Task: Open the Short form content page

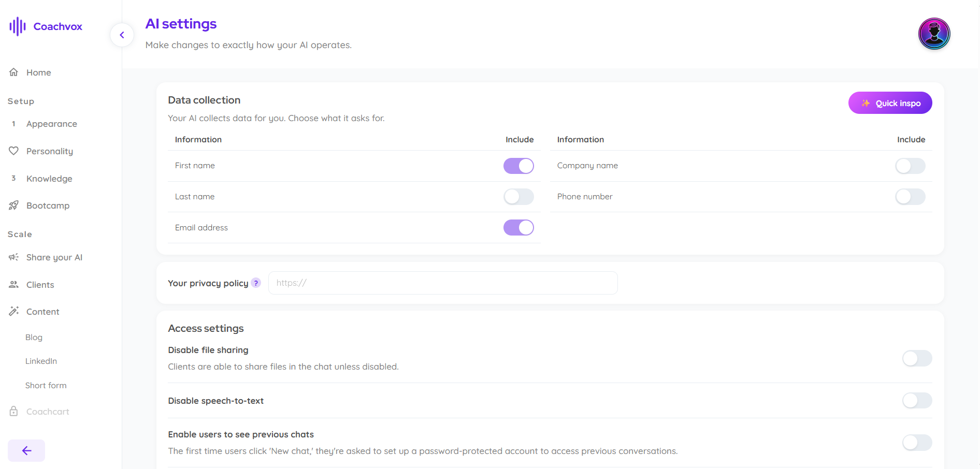Action: click(46, 385)
